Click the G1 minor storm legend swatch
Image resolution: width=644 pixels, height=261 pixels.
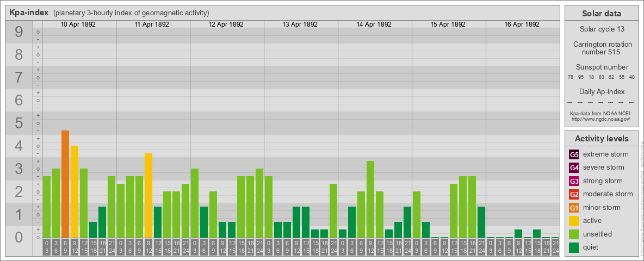click(x=574, y=208)
